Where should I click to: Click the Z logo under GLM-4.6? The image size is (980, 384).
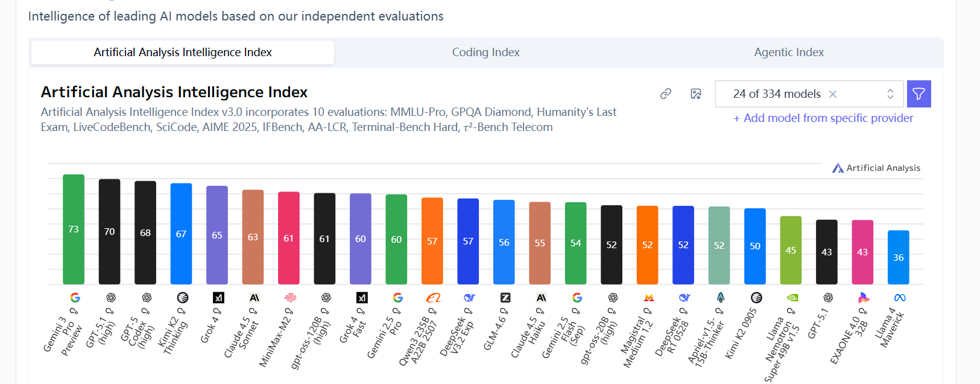click(x=505, y=298)
